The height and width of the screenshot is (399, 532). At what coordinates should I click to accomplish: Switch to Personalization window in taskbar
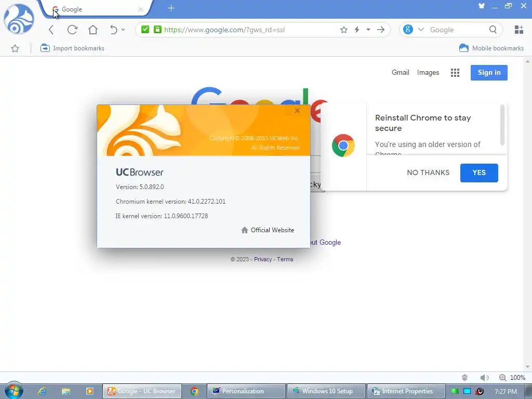point(246,391)
